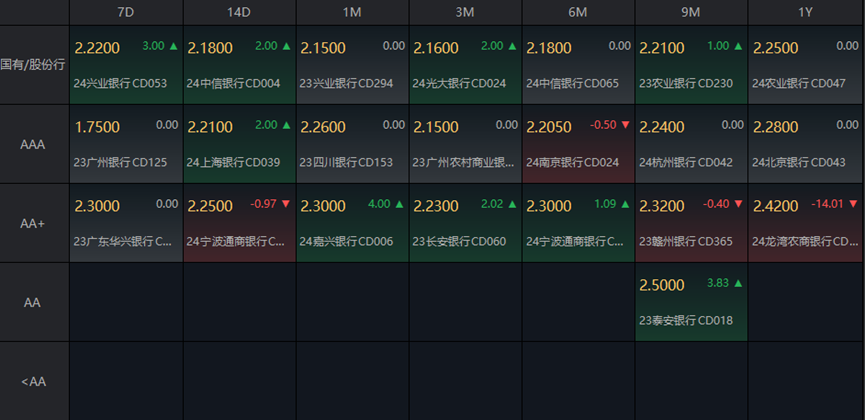Click the 2.2600 yield for 23四川银行CD153
Viewport: 865px width, 420px height.
[x=321, y=126]
